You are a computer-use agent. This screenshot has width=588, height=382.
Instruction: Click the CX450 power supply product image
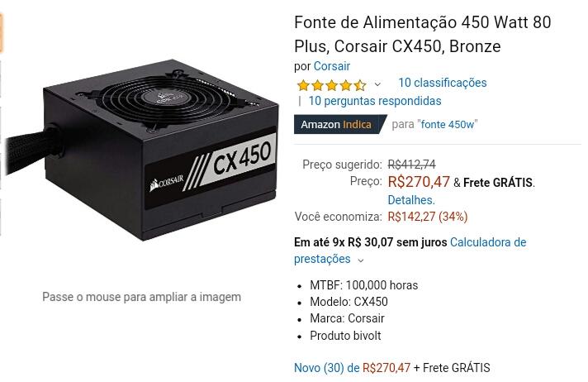(x=143, y=150)
